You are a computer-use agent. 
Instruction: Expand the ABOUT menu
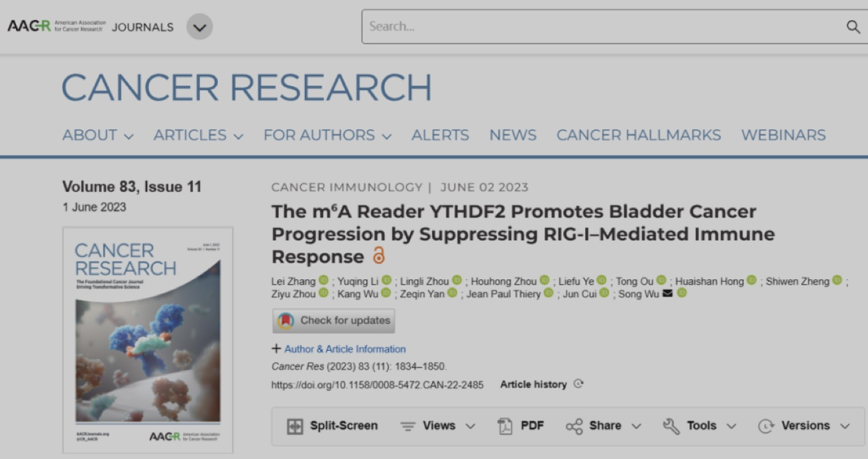pos(98,135)
